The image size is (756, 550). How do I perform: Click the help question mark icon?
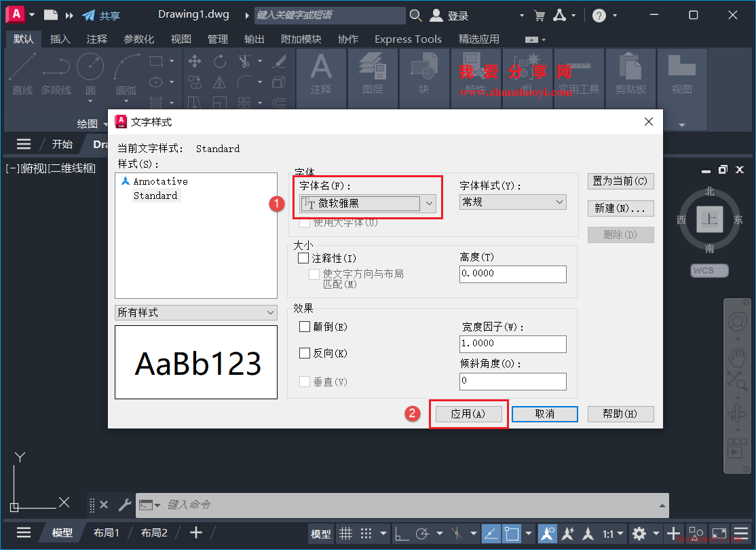point(599,16)
